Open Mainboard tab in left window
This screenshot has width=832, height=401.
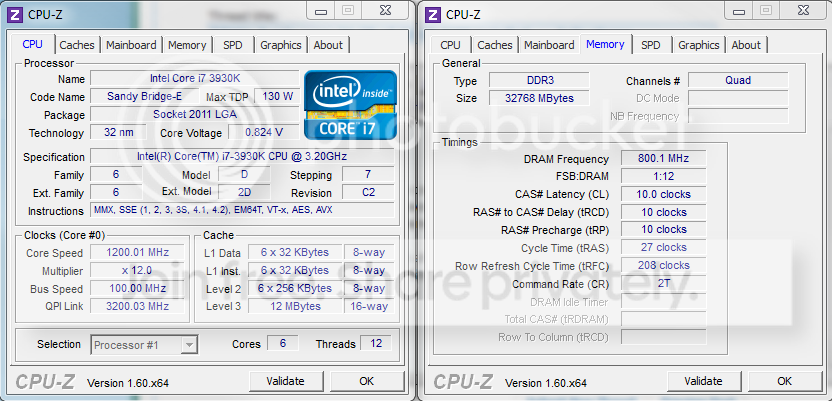pos(131,45)
